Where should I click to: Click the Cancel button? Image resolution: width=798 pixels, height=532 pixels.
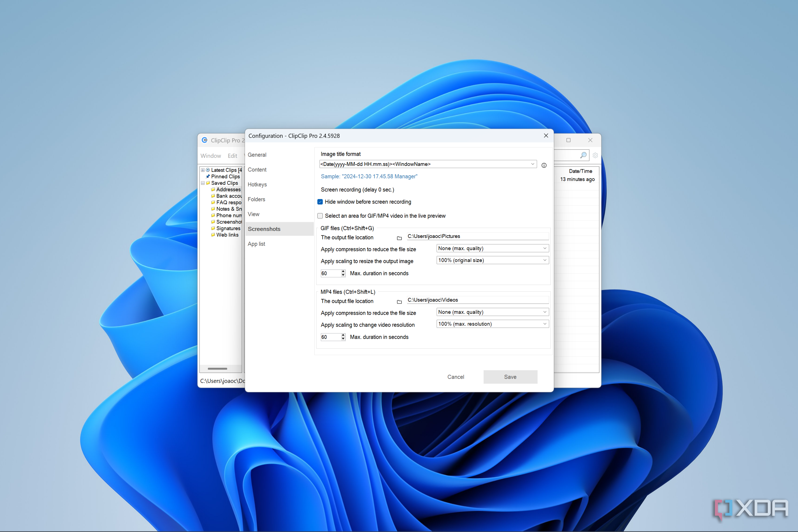coord(456,377)
